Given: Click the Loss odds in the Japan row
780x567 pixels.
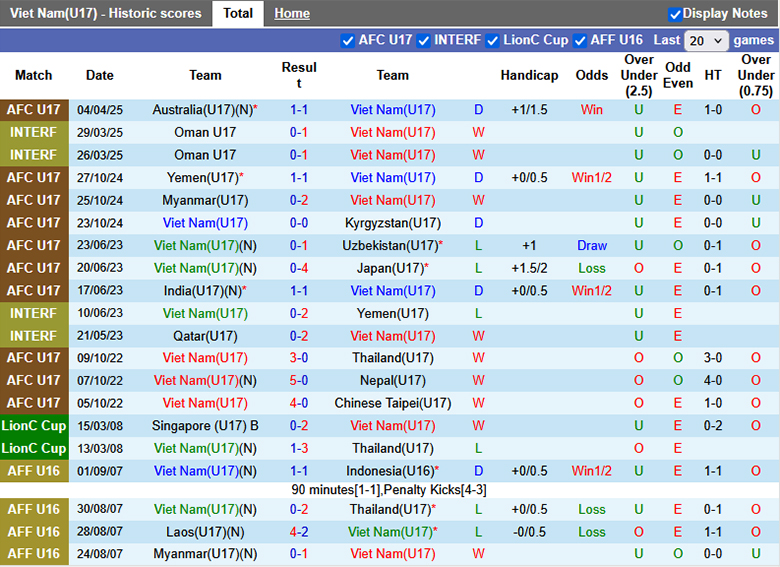Looking at the screenshot, I should pyautogui.click(x=591, y=269).
